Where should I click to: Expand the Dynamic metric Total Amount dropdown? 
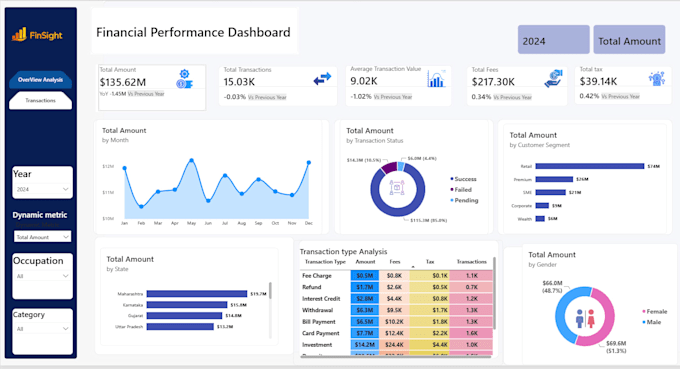42,237
